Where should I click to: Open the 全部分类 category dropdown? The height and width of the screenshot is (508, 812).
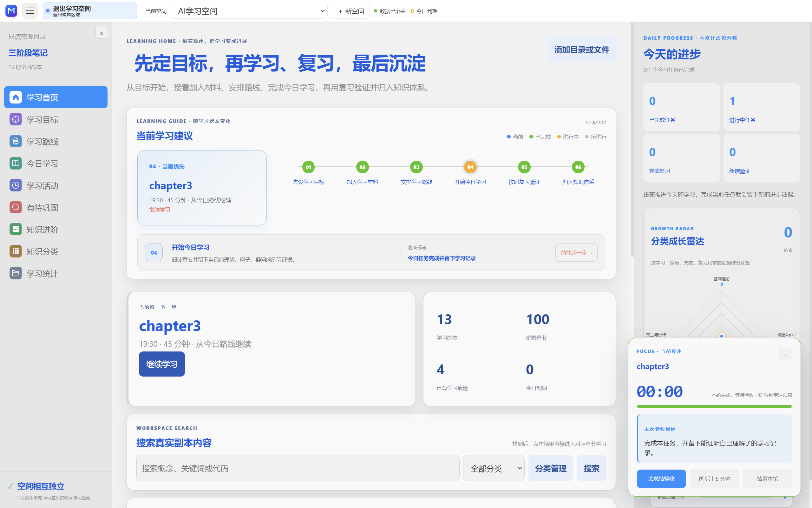coord(494,468)
